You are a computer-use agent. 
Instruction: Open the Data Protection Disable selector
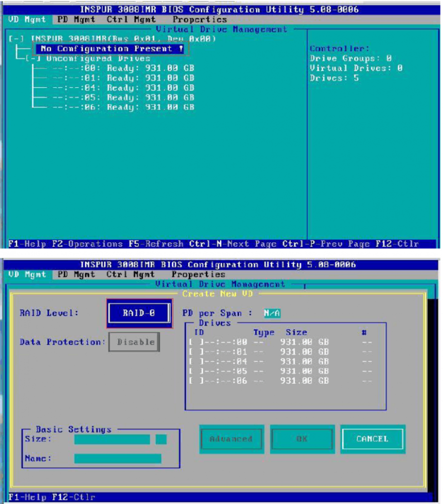[x=134, y=342]
